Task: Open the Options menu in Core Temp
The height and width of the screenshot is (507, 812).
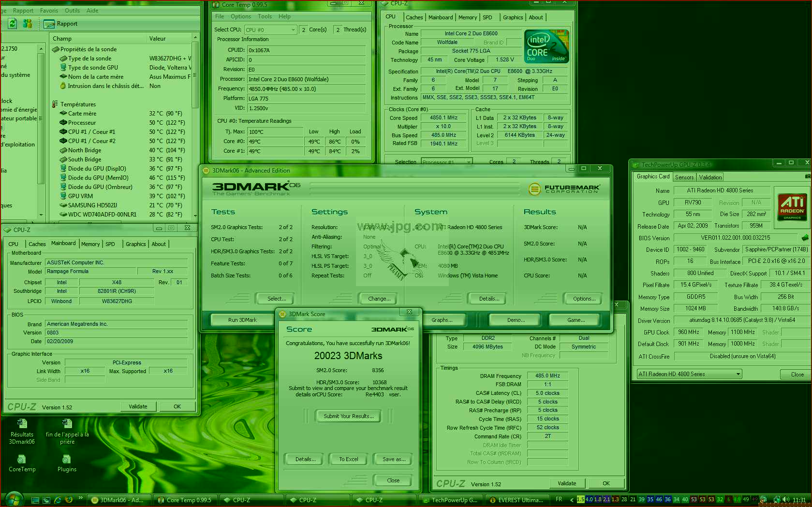Action: (241, 16)
